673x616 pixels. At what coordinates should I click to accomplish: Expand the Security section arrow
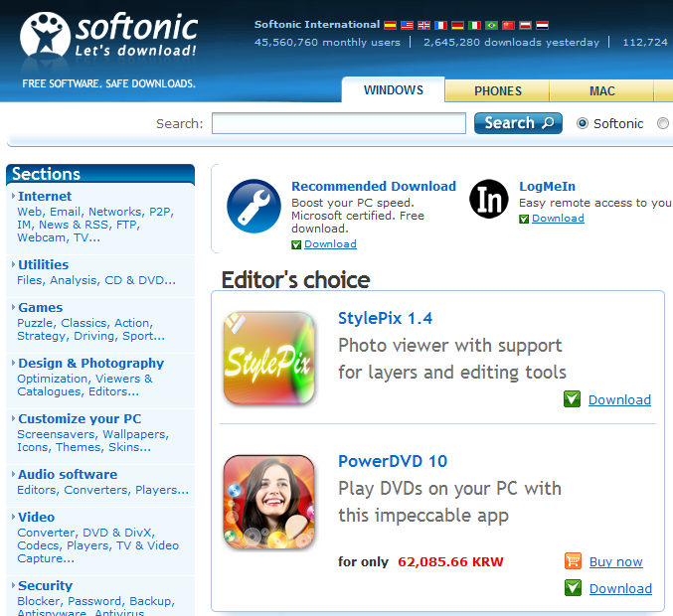(13, 585)
